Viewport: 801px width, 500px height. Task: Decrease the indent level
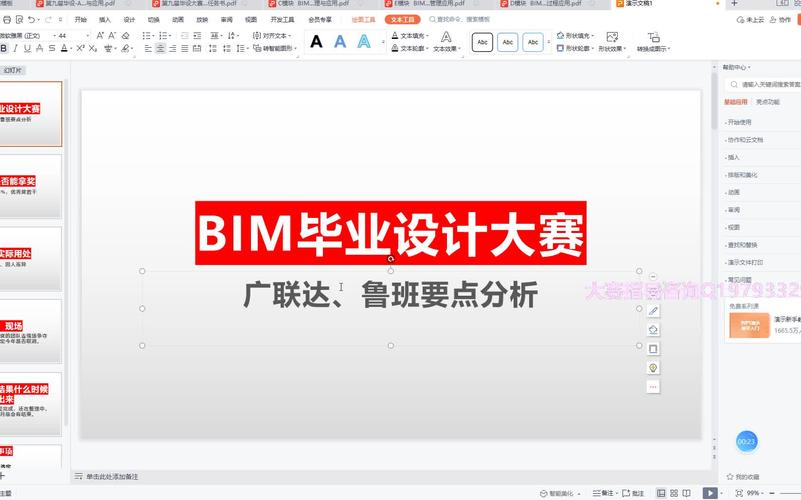[184, 36]
